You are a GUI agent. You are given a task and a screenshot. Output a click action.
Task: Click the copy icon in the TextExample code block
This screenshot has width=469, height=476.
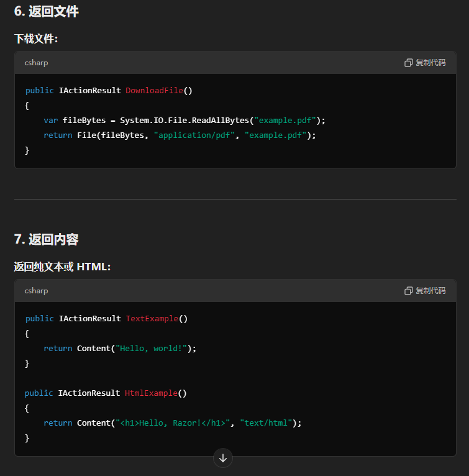(408, 291)
